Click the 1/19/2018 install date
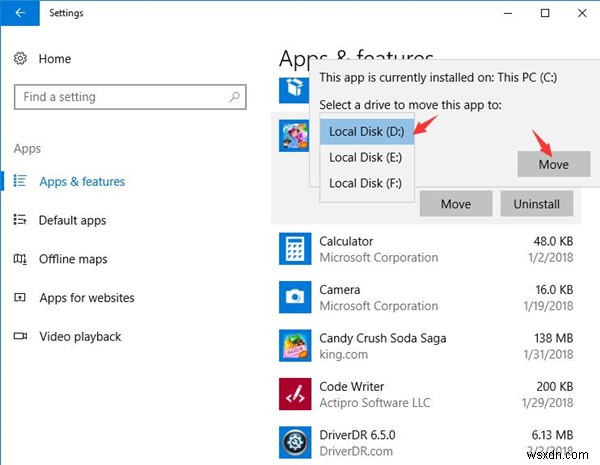Screen dimensions: 600x465 [x=548, y=306]
